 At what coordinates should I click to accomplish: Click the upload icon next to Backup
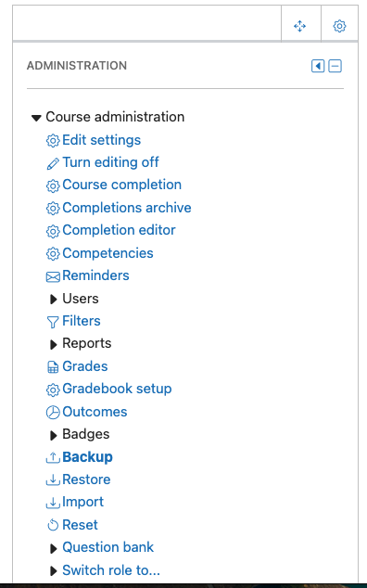click(53, 457)
